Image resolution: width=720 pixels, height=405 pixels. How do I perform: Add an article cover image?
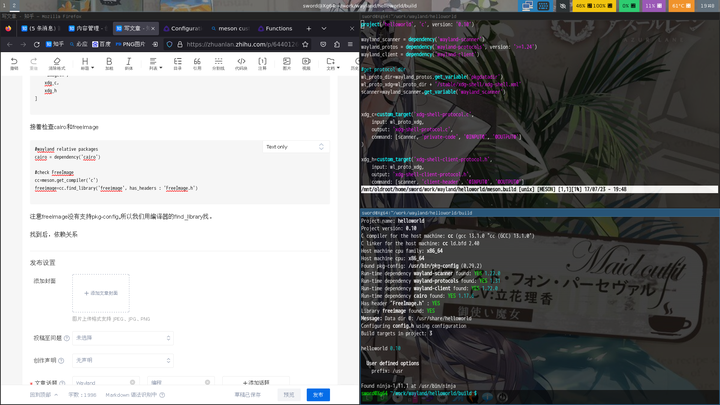(101, 293)
